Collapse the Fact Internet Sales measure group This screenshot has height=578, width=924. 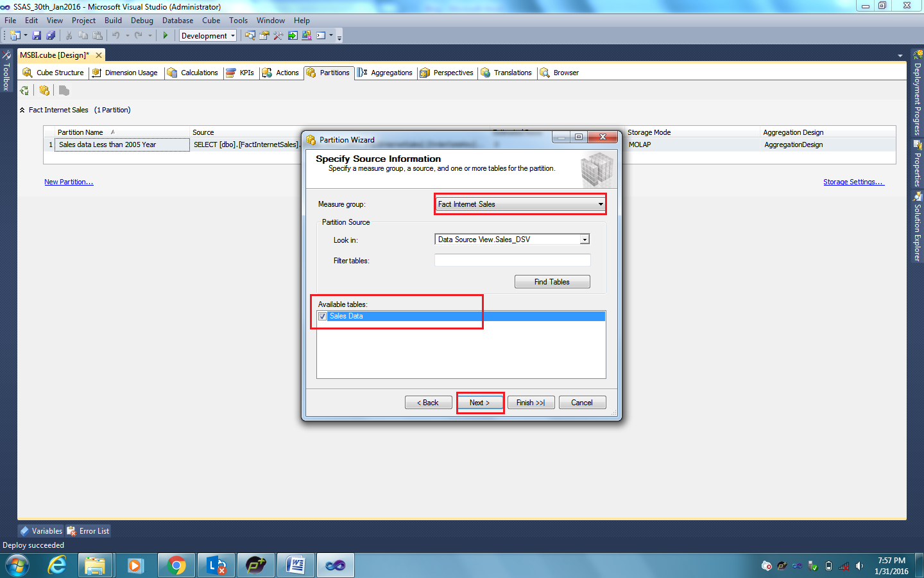point(22,110)
